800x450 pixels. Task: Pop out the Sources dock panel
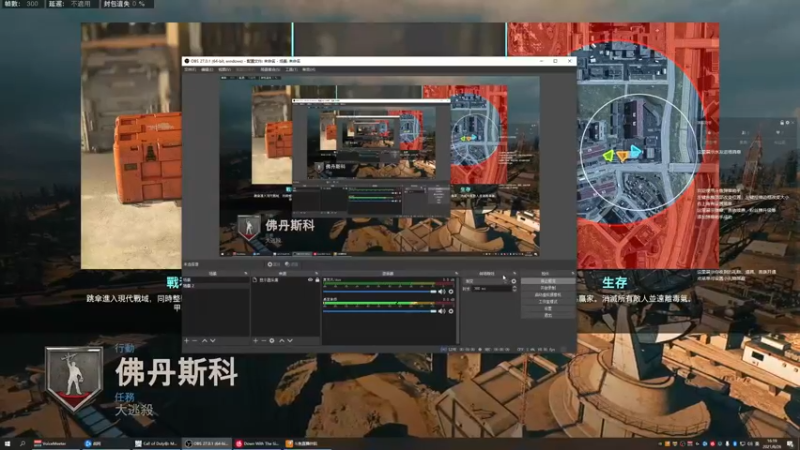(x=316, y=273)
